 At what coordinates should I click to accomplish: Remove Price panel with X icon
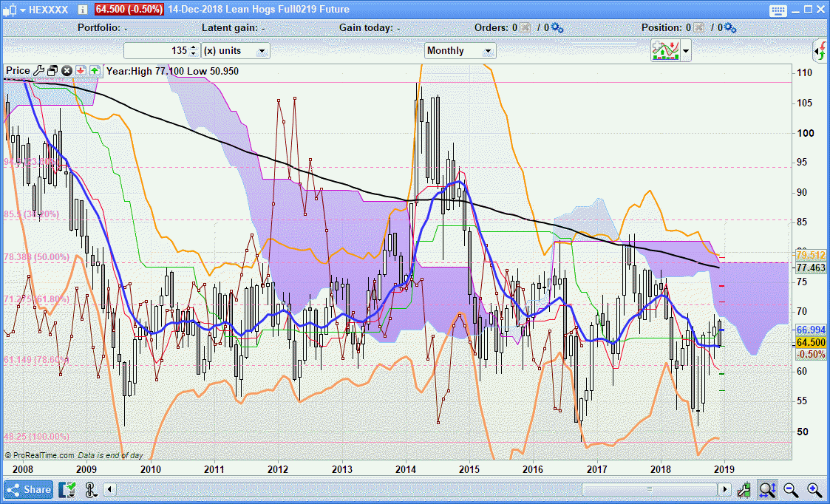pyautogui.click(x=67, y=71)
